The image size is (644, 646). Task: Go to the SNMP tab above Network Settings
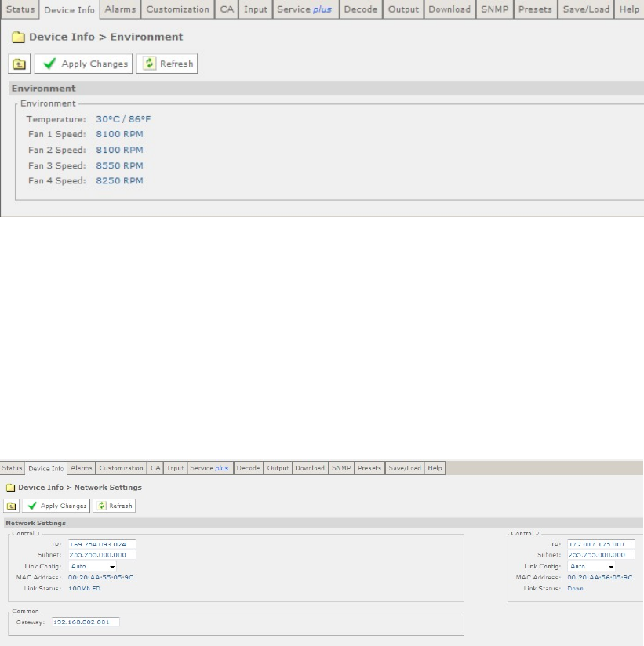click(x=340, y=468)
